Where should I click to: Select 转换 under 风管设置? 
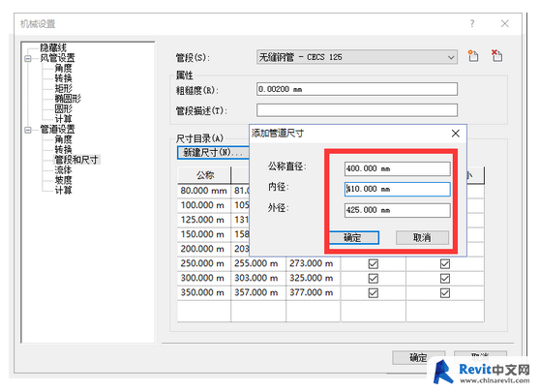[63, 78]
